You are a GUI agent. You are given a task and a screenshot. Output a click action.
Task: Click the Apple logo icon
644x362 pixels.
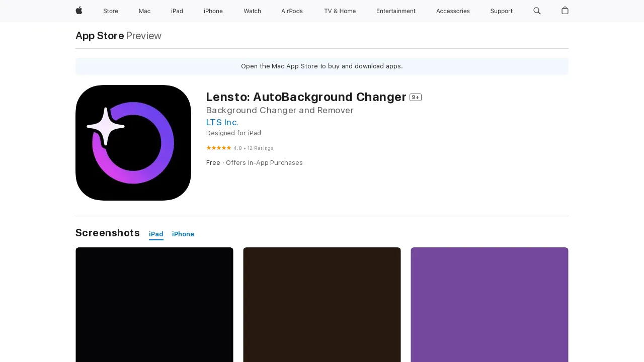[79, 11]
